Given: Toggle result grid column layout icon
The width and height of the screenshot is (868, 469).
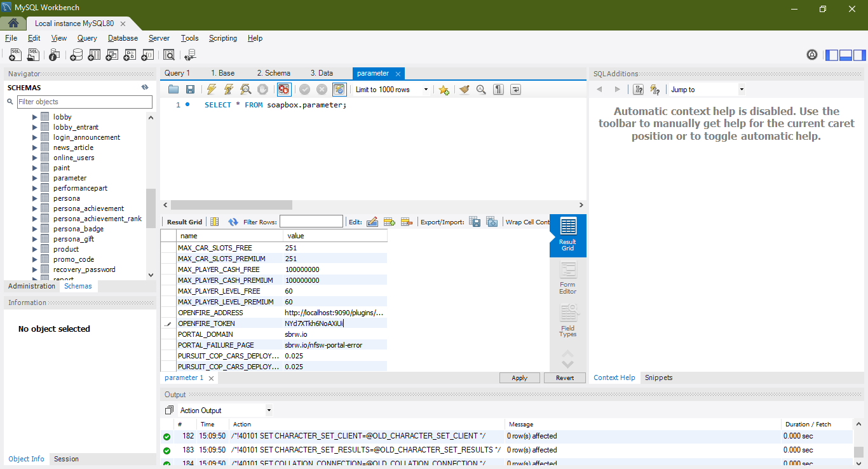Looking at the screenshot, I should pyautogui.click(x=215, y=222).
